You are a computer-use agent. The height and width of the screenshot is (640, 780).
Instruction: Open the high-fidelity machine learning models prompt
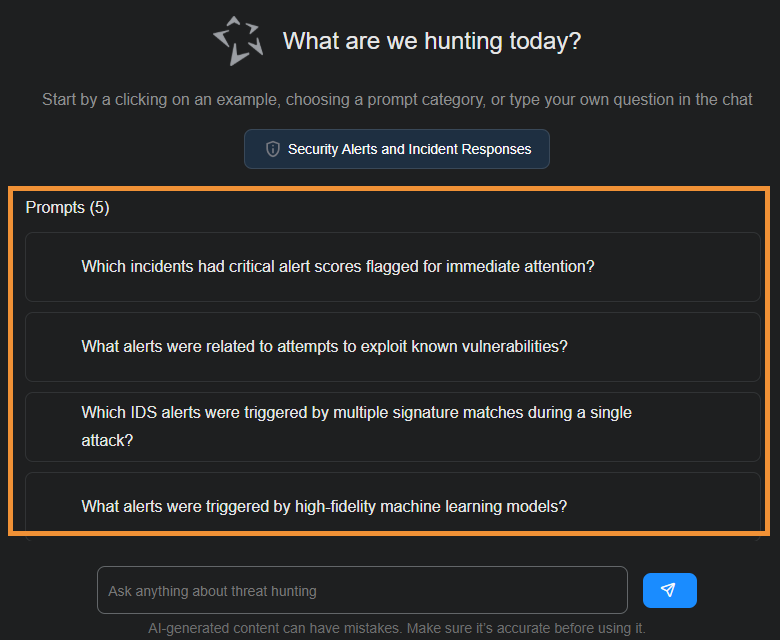324,506
